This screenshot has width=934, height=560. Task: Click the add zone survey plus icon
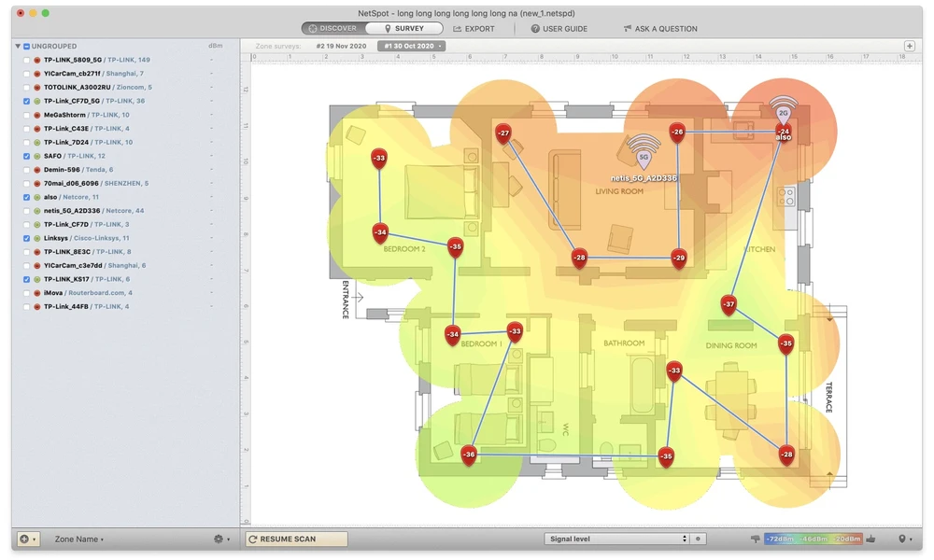[909, 46]
